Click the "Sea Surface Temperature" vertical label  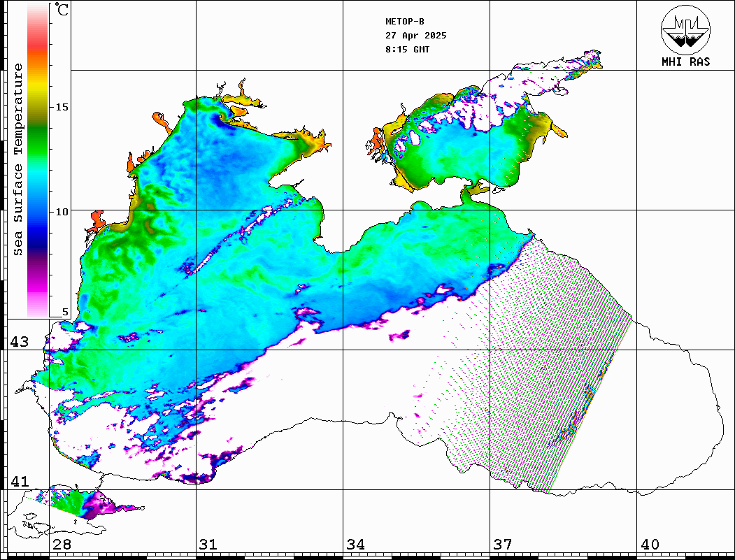(x=17, y=159)
